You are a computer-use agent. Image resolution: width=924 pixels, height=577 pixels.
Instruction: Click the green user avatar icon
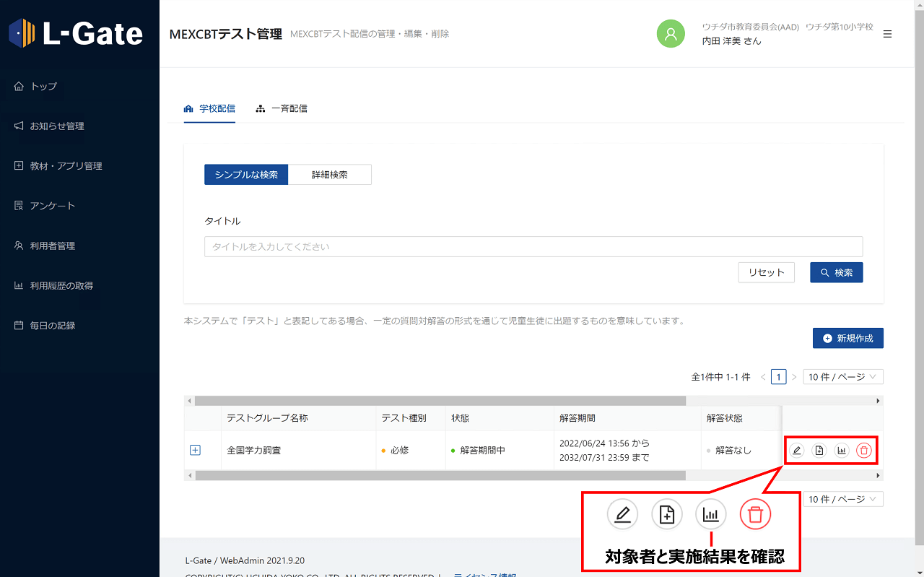671,34
